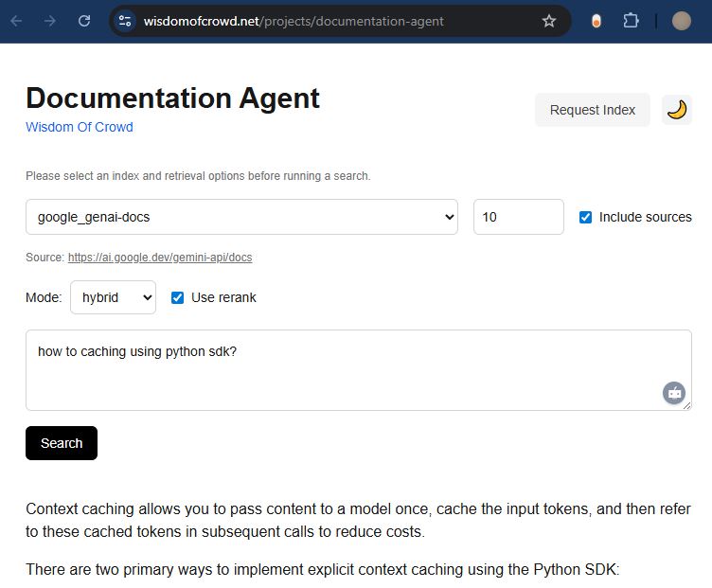Click the pinned extension icon in toolbar
This screenshot has width=712, height=588.
[596, 21]
